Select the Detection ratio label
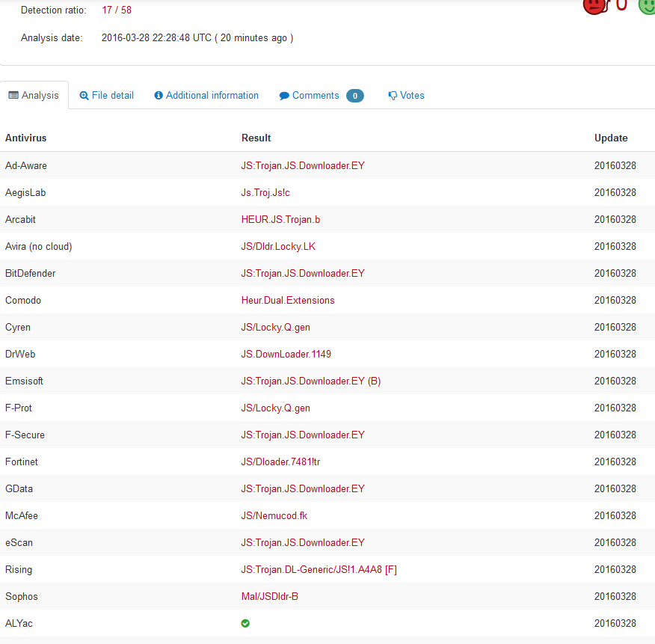 (x=54, y=10)
